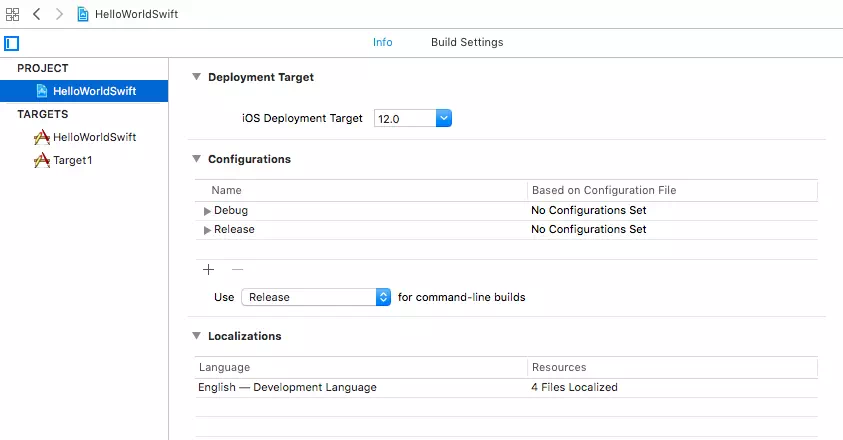Click the blue project icon for HelloWorldSwift
Screen dimensions: 843x440
click(41, 91)
